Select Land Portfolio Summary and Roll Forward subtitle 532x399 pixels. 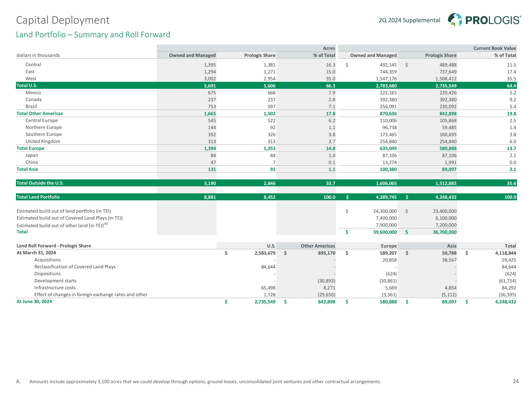pyautogui.click(x=93, y=35)
